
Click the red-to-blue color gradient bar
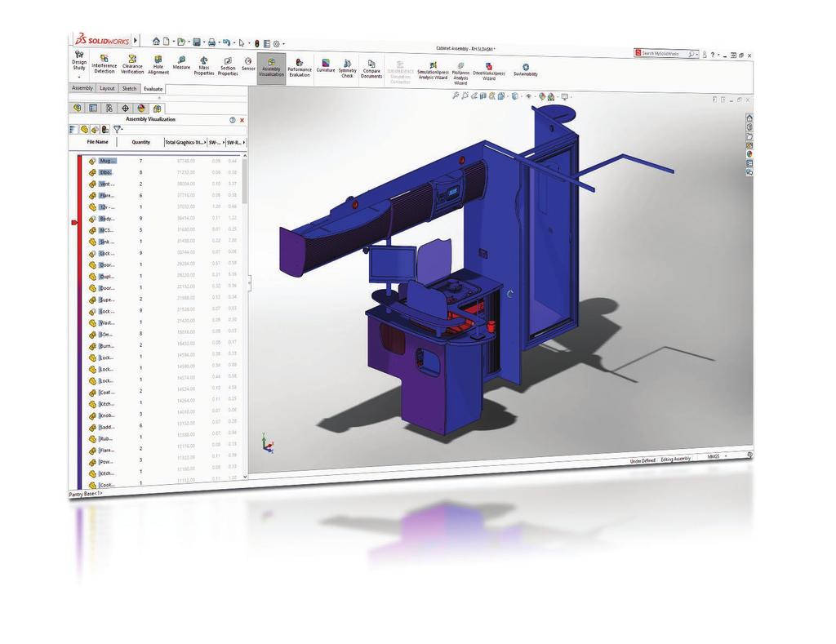click(x=80, y=322)
